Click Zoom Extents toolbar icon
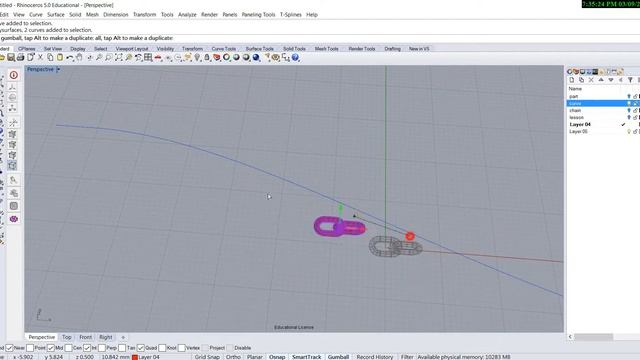 pos(118,58)
